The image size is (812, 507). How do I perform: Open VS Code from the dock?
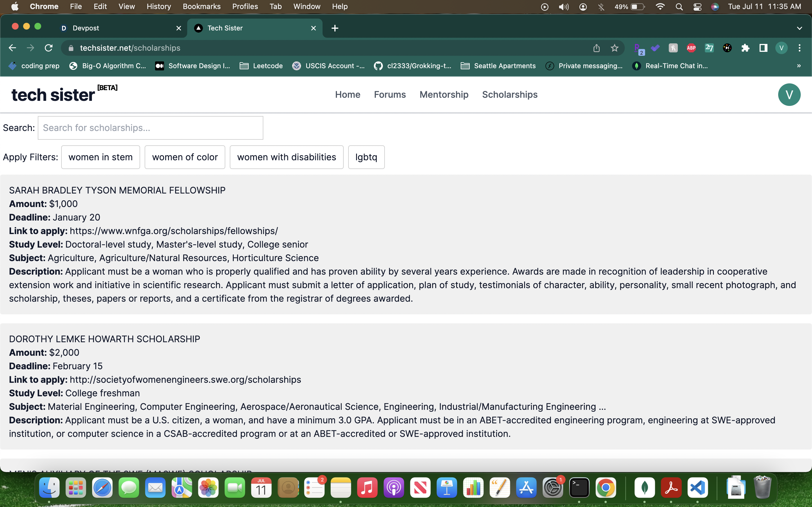point(697,488)
